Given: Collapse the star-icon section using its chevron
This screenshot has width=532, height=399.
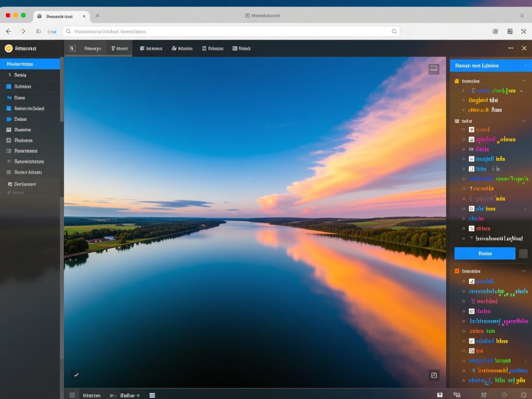Looking at the screenshot, I should tap(524, 81).
